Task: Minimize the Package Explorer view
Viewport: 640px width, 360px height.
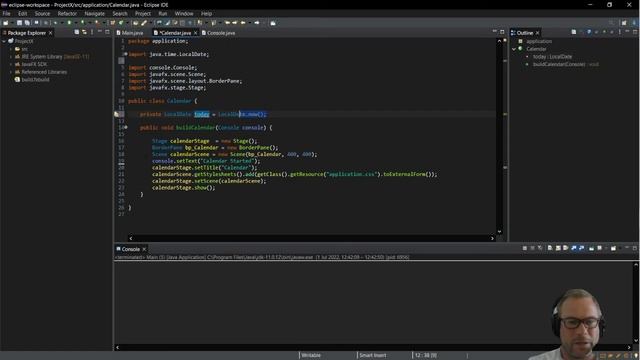Action: 100,32
